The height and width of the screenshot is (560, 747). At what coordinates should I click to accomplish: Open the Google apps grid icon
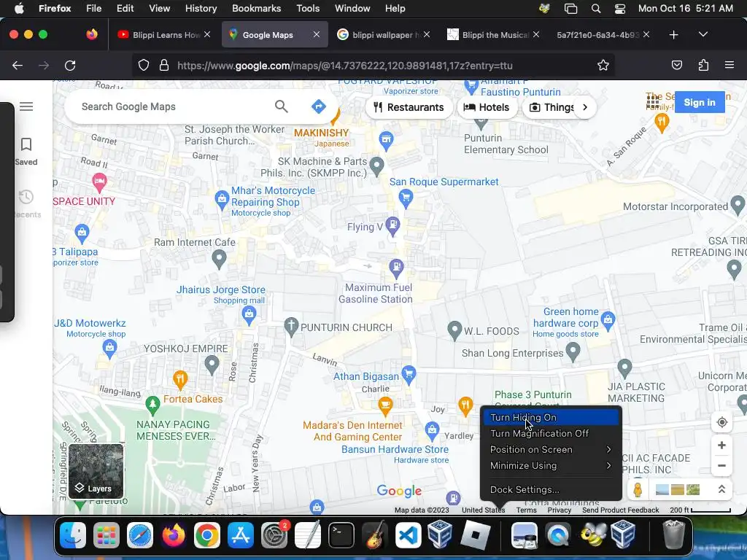[653, 101]
